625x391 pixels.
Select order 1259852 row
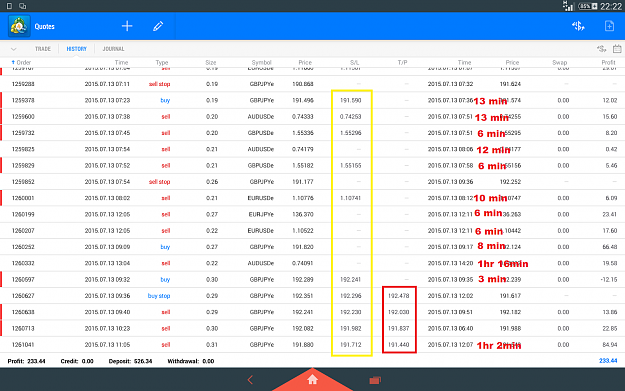pyautogui.click(x=312, y=182)
